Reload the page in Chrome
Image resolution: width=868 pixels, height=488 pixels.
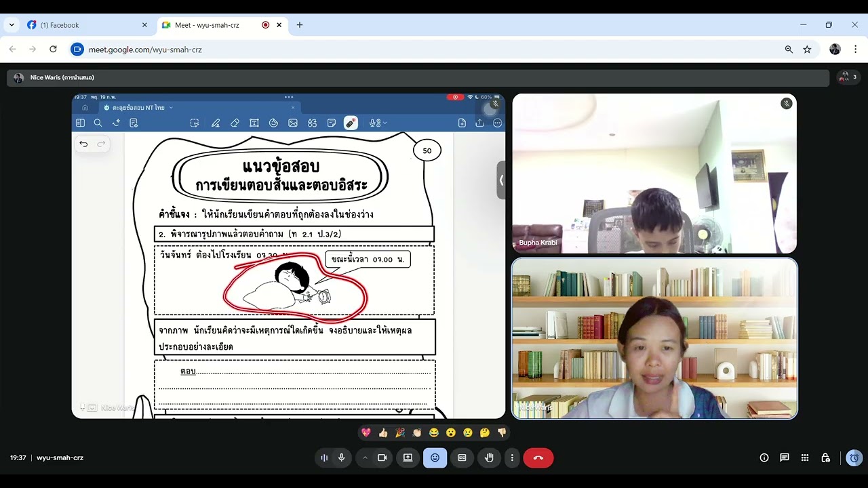tap(53, 49)
